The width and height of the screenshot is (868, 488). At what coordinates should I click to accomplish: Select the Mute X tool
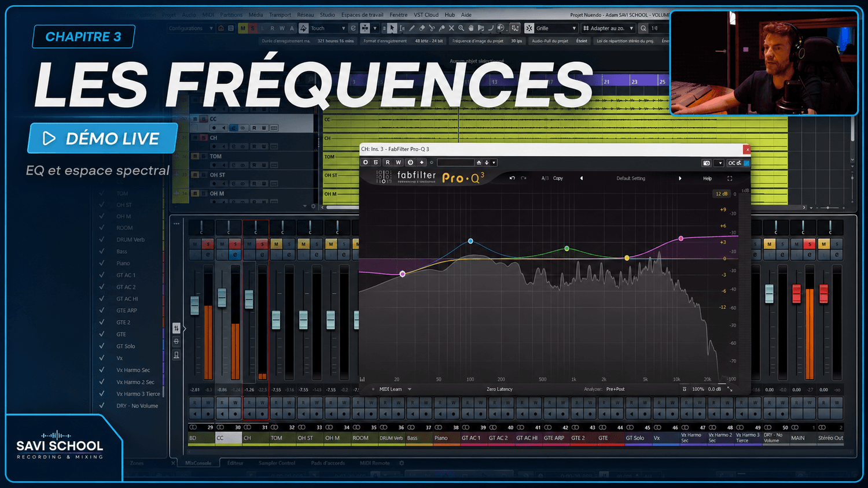451,28
